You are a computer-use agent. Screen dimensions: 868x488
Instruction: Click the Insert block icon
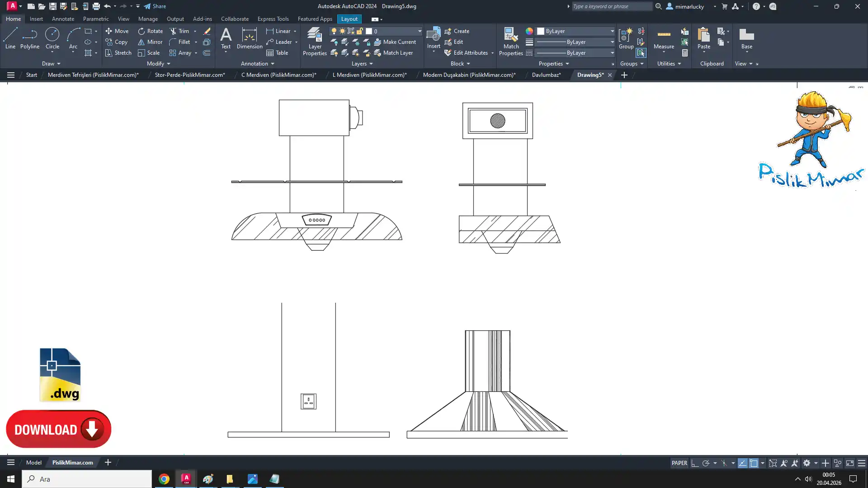(x=433, y=35)
